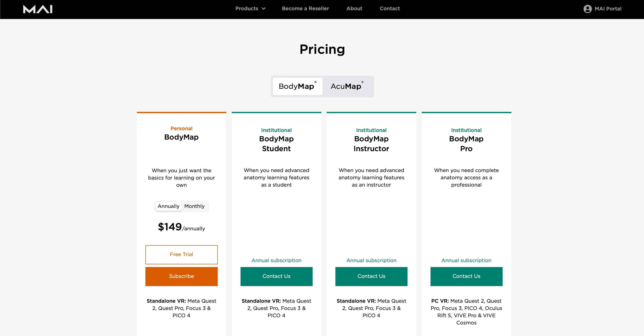Screen dimensions: 644x336
Task: Click the MAI logo in header
Action: 38,9
